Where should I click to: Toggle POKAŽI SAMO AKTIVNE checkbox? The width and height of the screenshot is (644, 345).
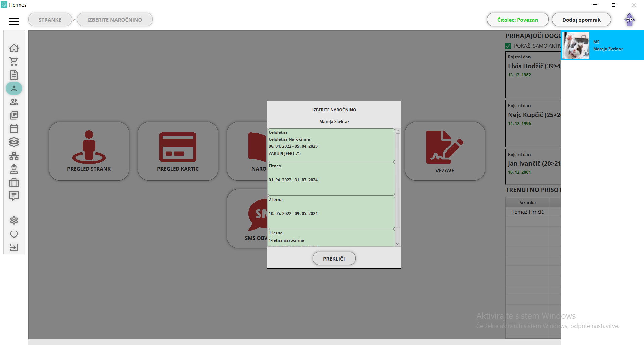508,46
